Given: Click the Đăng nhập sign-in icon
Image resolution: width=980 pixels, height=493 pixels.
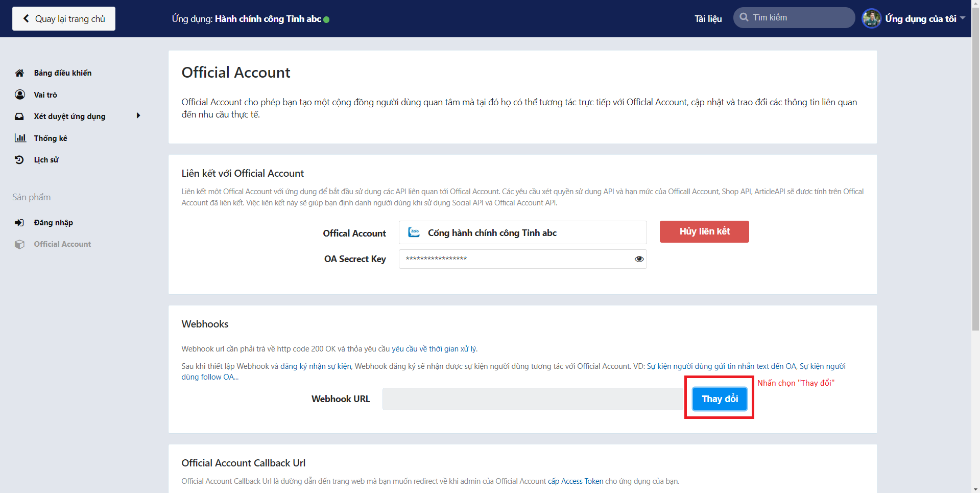Looking at the screenshot, I should point(19,223).
